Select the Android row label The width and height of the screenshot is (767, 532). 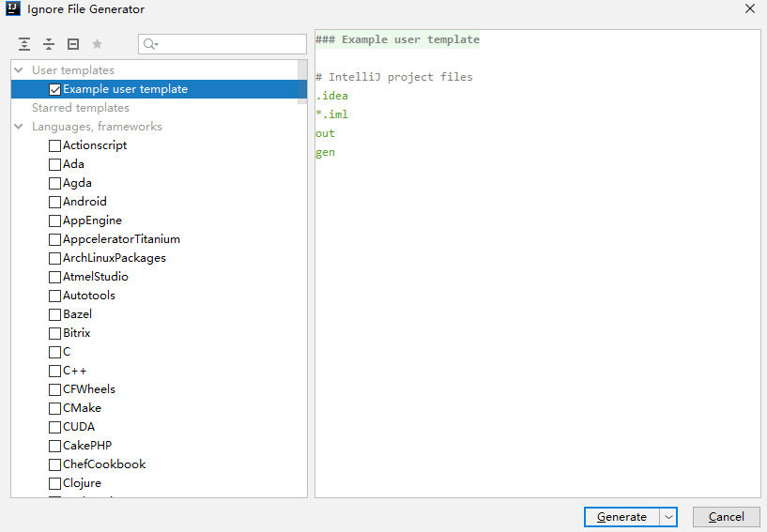(x=84, y=202)
